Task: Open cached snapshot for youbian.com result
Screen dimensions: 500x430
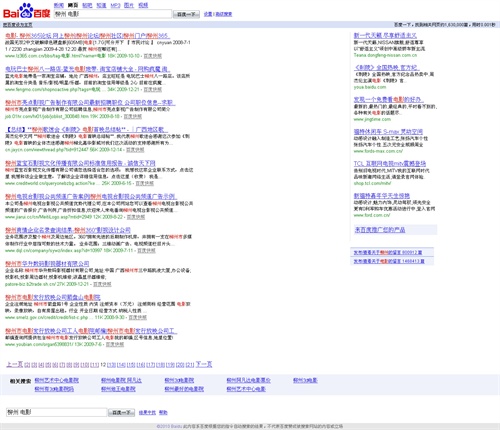Action: pos(115,344)
